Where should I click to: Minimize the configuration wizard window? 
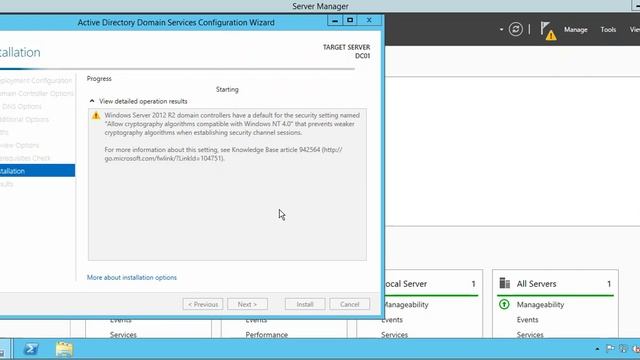335,20
